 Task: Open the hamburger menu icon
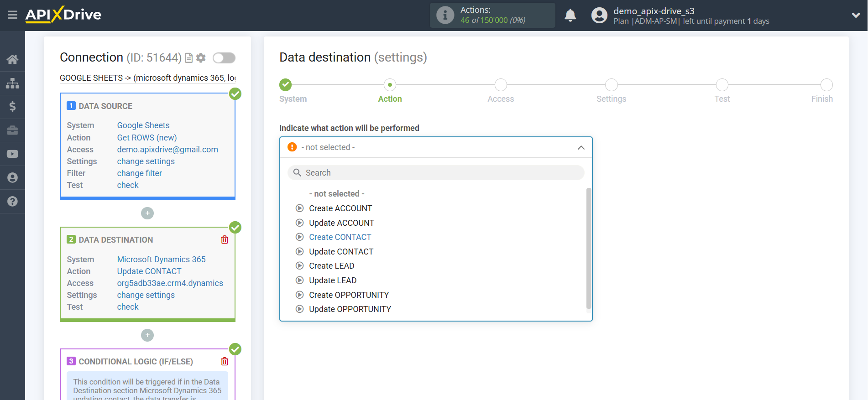[x=12, y=15]
